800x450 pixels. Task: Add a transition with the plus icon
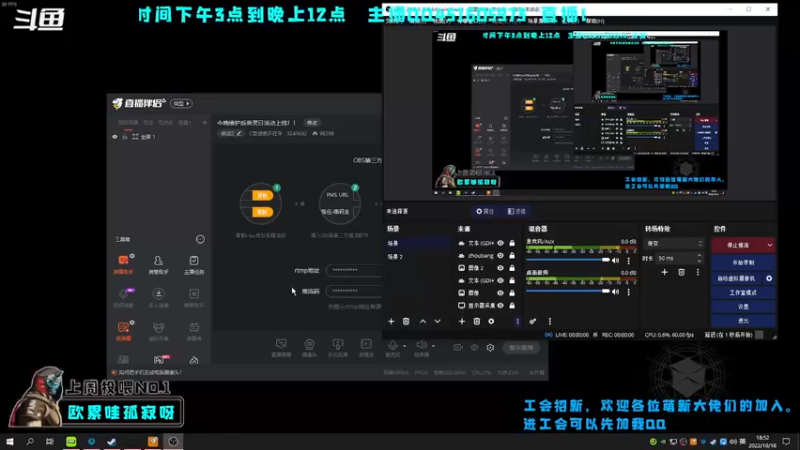(664, 272)
